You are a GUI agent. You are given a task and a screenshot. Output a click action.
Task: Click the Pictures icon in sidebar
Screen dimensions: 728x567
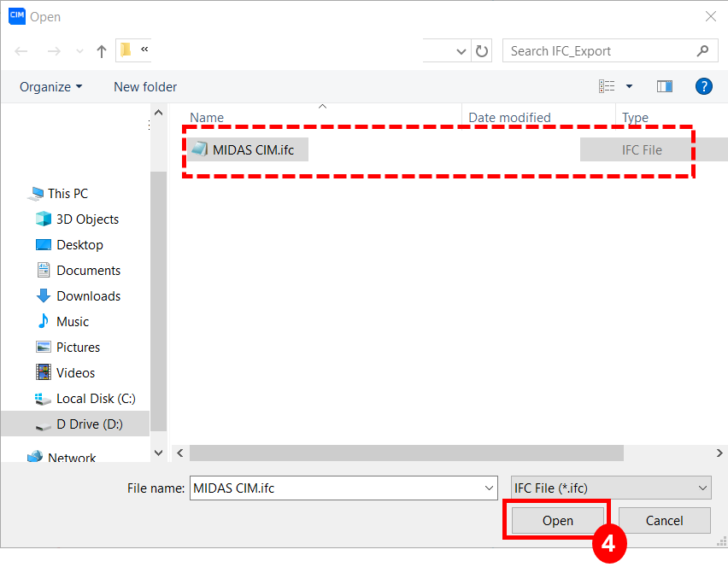pyautogui.click(x=44, y=347)
